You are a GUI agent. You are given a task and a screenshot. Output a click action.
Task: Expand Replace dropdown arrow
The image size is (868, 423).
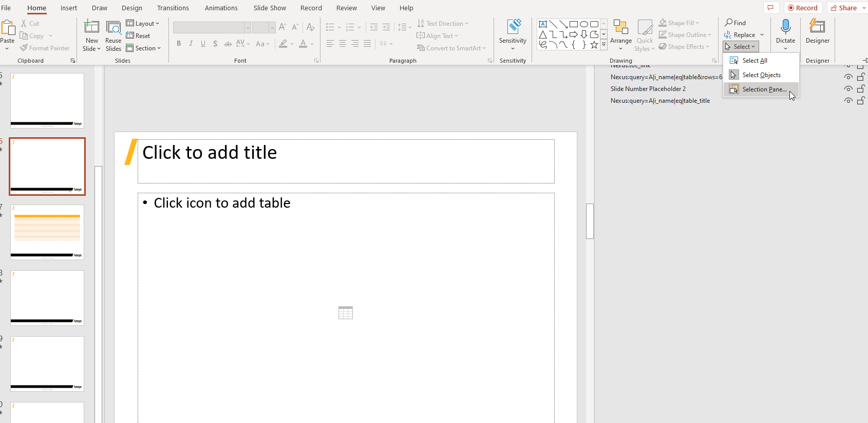762,35
